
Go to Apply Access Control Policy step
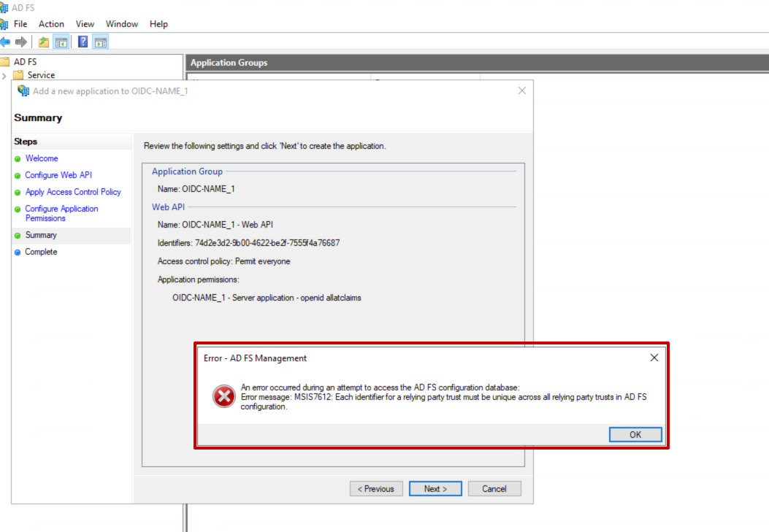(x=73, y=191)
